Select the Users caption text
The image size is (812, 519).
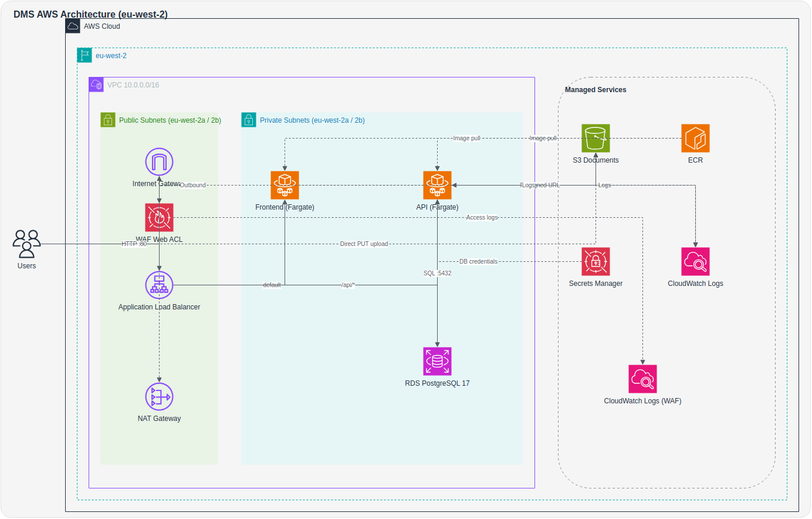pyautogui.click(x=26, y=266)
